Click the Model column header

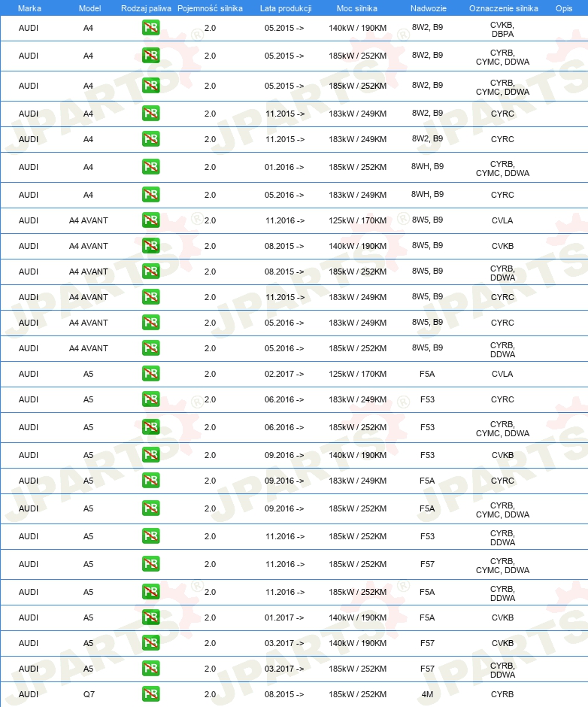click(x=89, y=8)
